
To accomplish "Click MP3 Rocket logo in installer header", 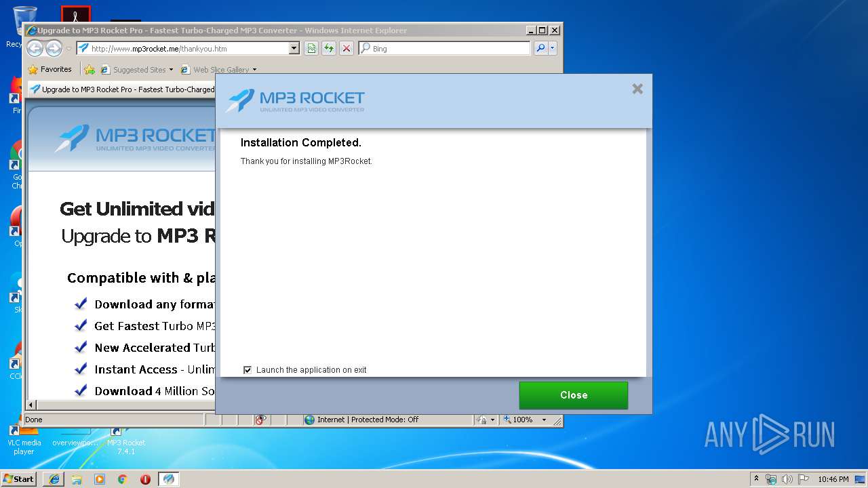I will click(295, 101).
